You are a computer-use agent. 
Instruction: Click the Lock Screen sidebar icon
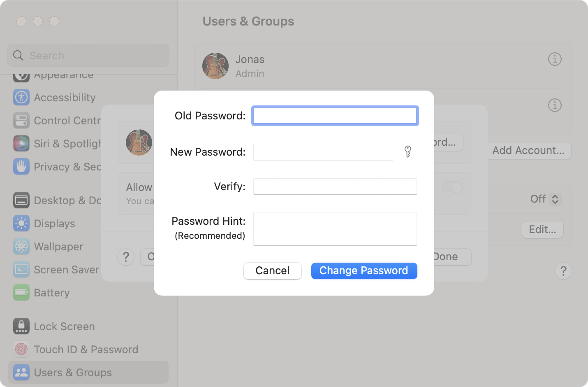(21, 326)
